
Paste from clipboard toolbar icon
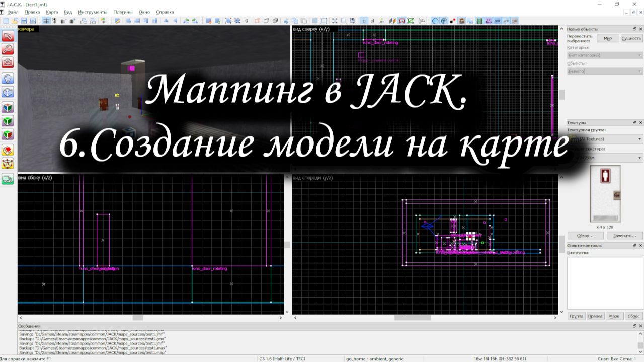click(303, 21)
